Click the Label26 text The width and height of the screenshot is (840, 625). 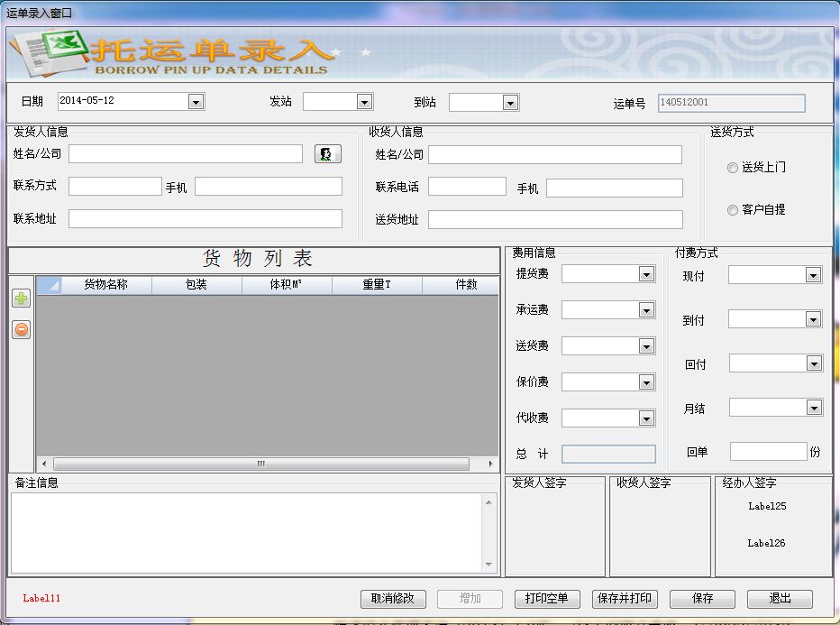coord(767,543)
